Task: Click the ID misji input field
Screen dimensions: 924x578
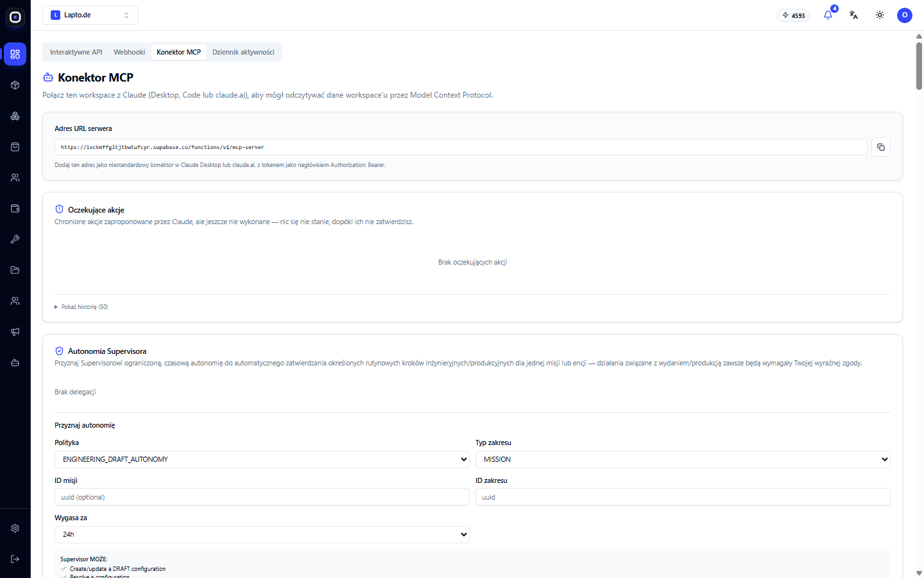Action: [x=262, y=497]
